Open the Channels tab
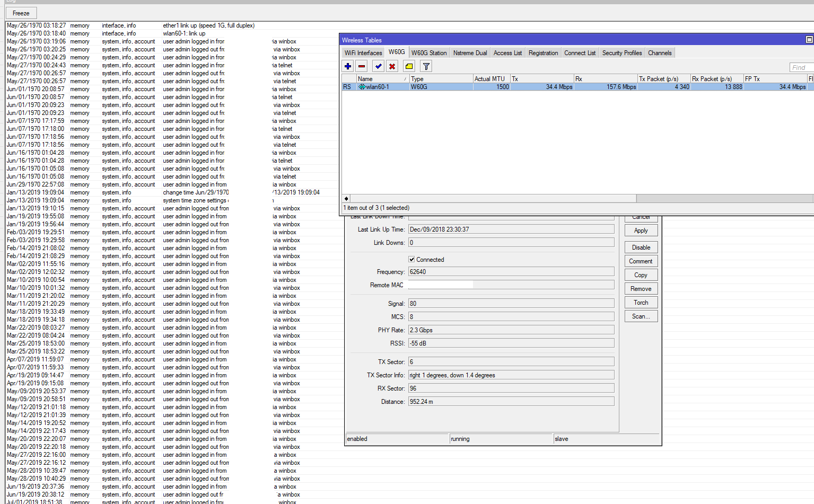814x504 pixels. point(660,53)
